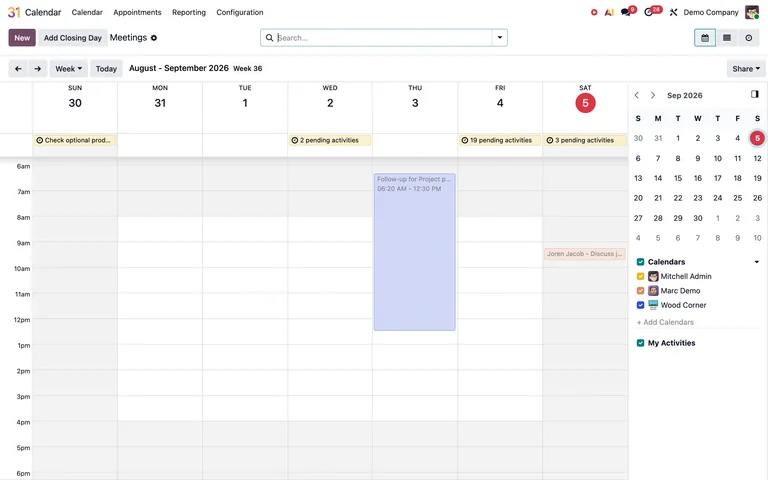Toggle Wood Corner calendar checkbox

[640, 305]
